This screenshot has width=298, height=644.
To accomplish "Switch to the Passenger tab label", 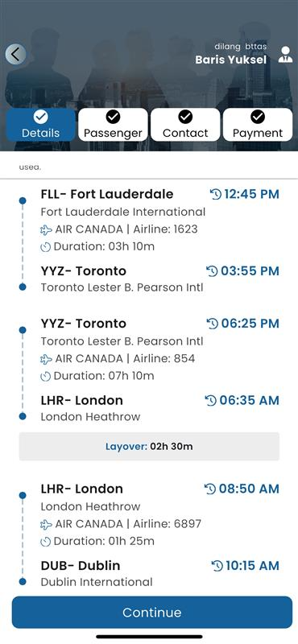I will [x=113, y=134].
